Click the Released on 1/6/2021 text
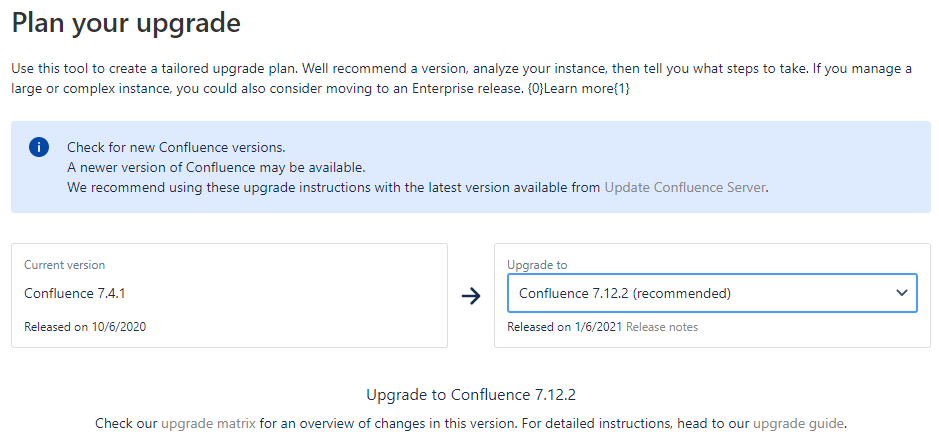The width and height of the screenshot is (939, 438). tap(565, 327)
